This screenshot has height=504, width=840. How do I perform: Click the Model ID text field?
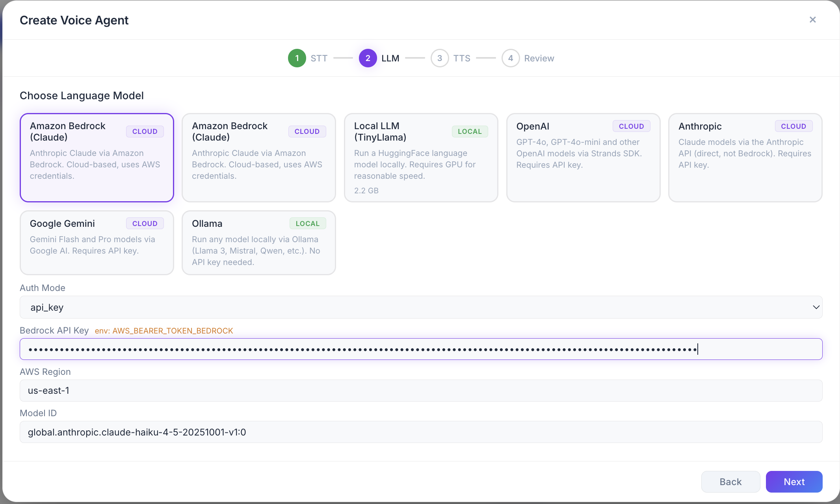tap(421, 432)
